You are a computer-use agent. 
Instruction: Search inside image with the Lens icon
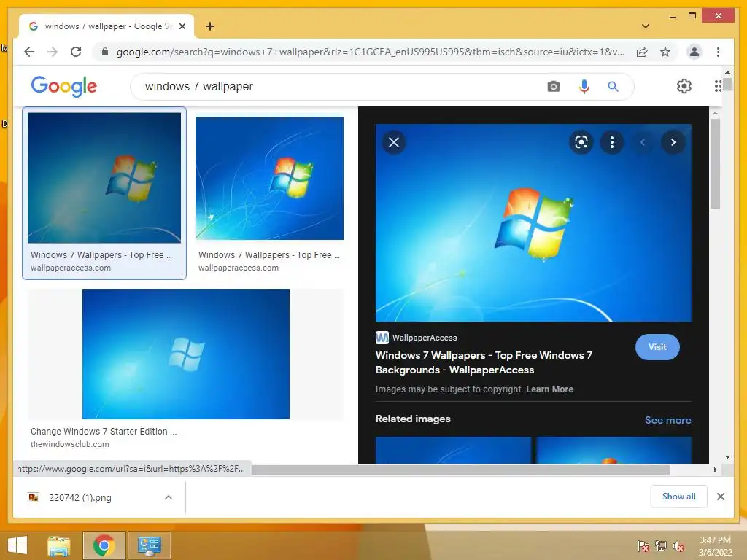pyautogui.click(x=581, y=142)
